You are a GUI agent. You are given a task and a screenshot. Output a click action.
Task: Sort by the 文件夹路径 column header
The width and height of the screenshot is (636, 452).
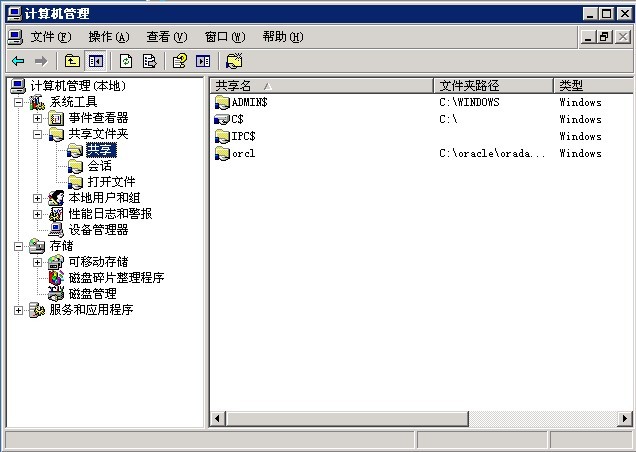tap(493, 86)
